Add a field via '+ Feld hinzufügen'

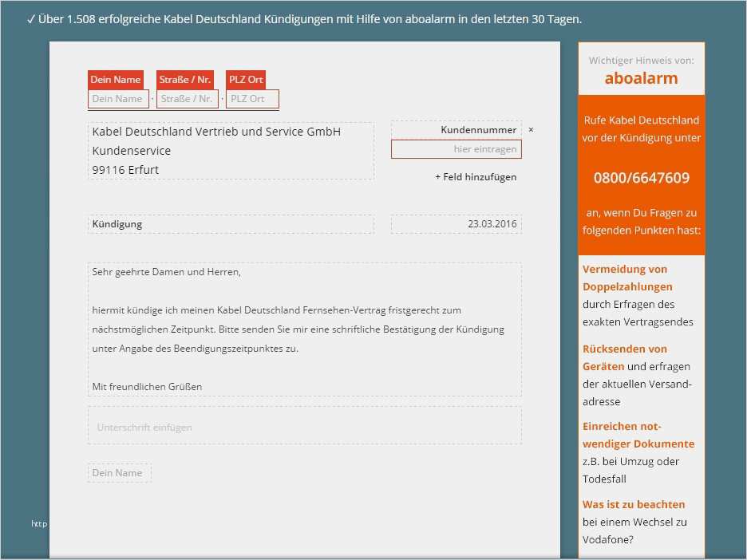(x=475, y=177)
